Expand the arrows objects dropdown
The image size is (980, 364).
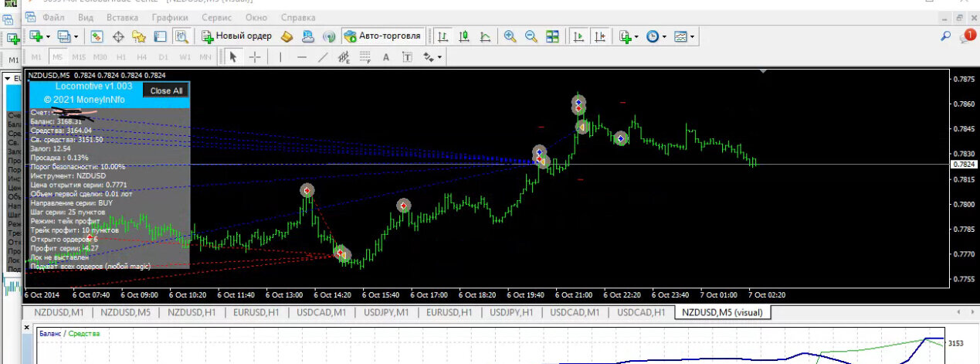point(439,57)
